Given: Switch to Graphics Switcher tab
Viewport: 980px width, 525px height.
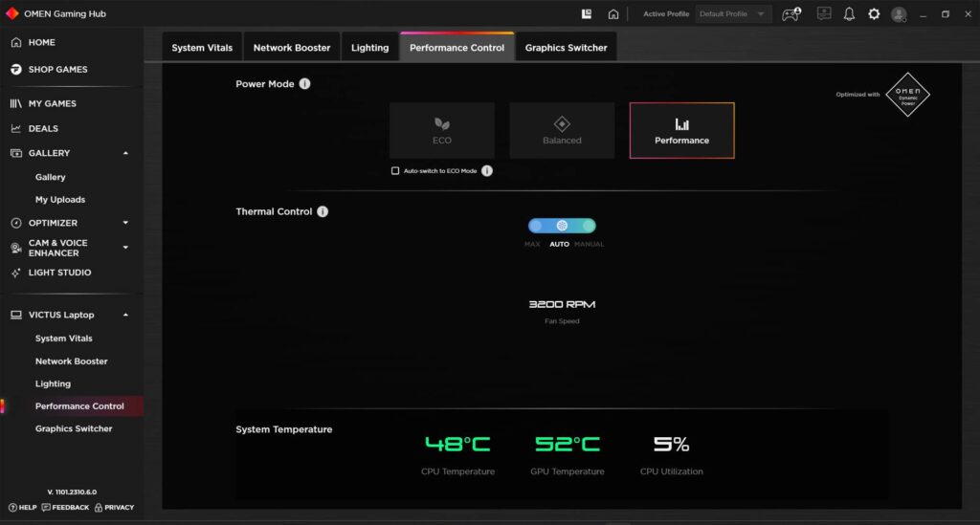Looking at the screenshot, I should 567,48.
